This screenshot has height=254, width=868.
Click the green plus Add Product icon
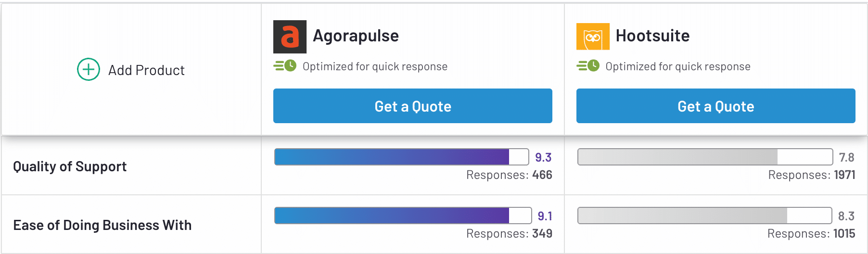point(89,70)
